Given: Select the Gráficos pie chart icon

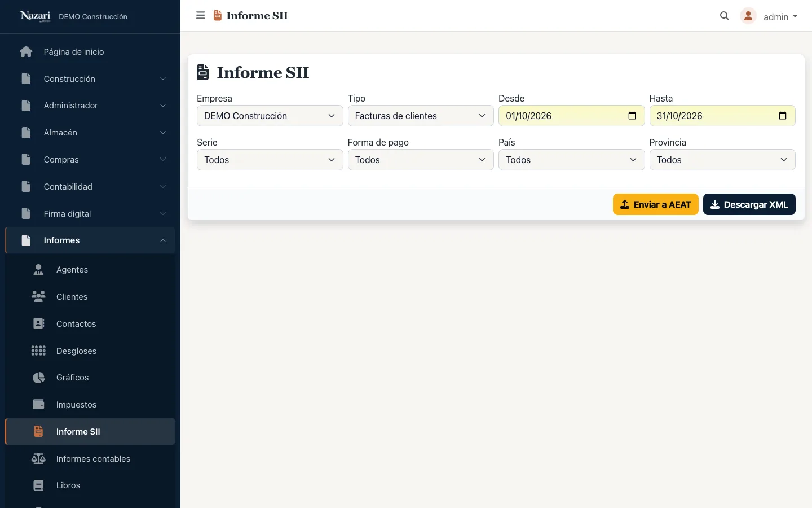Looking at the screenshot, I should tap(38, 378).
